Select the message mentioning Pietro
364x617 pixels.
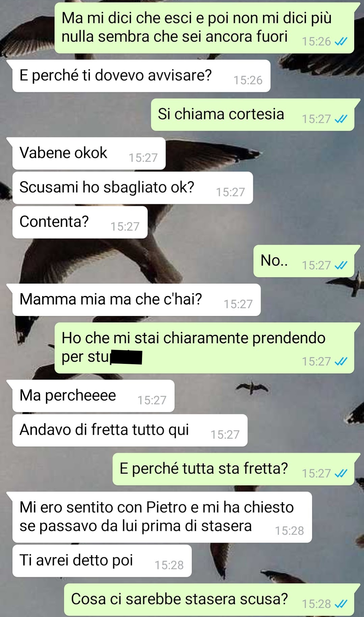162,517
